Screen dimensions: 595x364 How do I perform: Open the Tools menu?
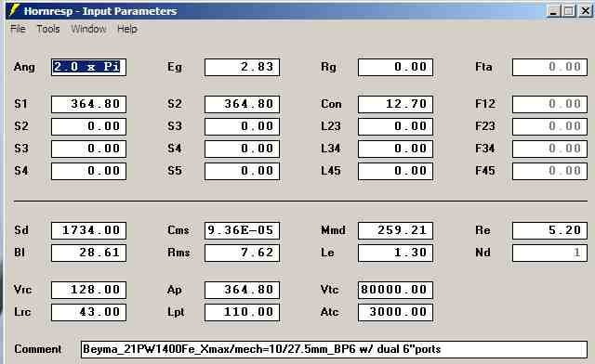pos(48,29)
